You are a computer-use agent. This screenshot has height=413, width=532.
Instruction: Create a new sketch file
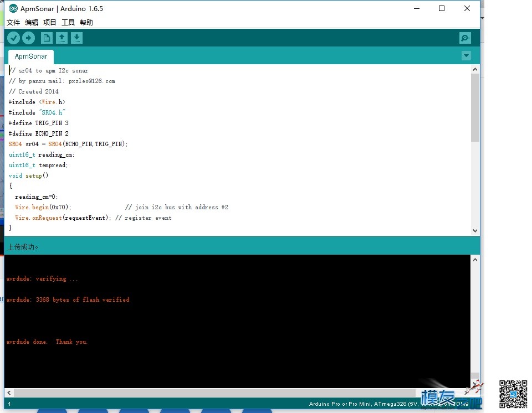pyautogui.click(x=47, y=38)
